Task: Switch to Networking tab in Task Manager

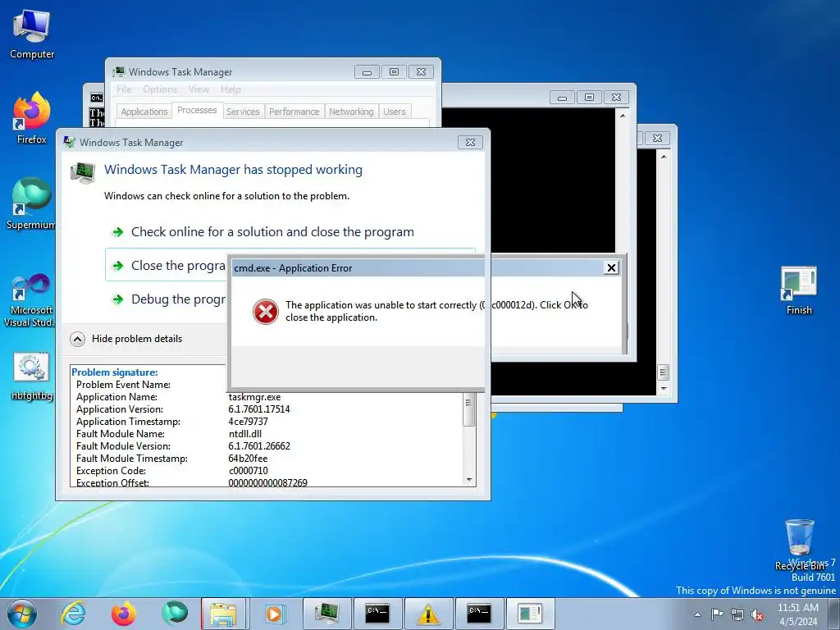Action: coord(351,112)
